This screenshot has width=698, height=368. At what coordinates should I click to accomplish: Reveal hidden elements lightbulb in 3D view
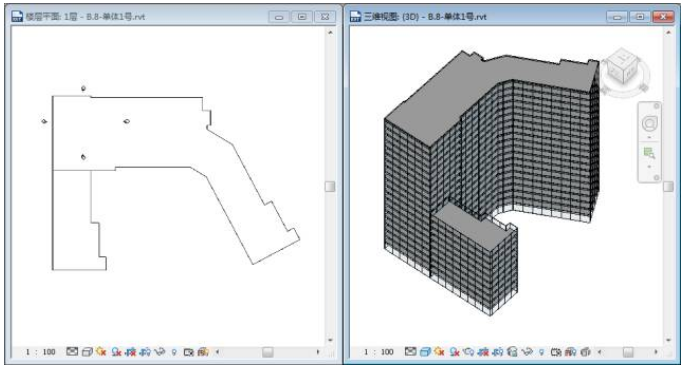point(541,352)
